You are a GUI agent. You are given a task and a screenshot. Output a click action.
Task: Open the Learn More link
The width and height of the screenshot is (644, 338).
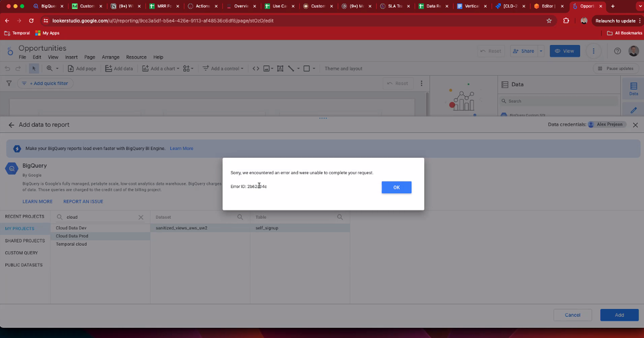(x=182, y=149)
